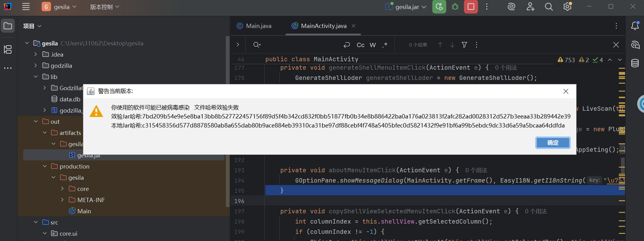Click the 0 个用法 hint on line 193
The image size is (644, 241).
click(476, 170)
